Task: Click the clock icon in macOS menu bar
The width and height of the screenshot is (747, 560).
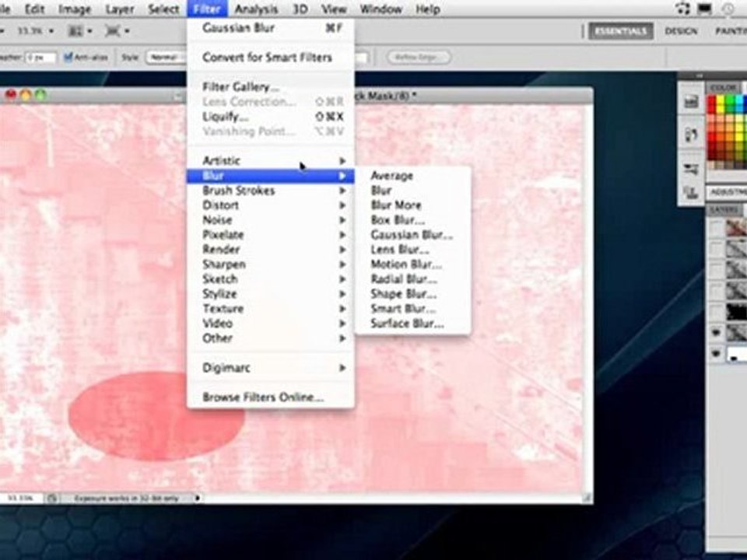Action: pos(728,9)
